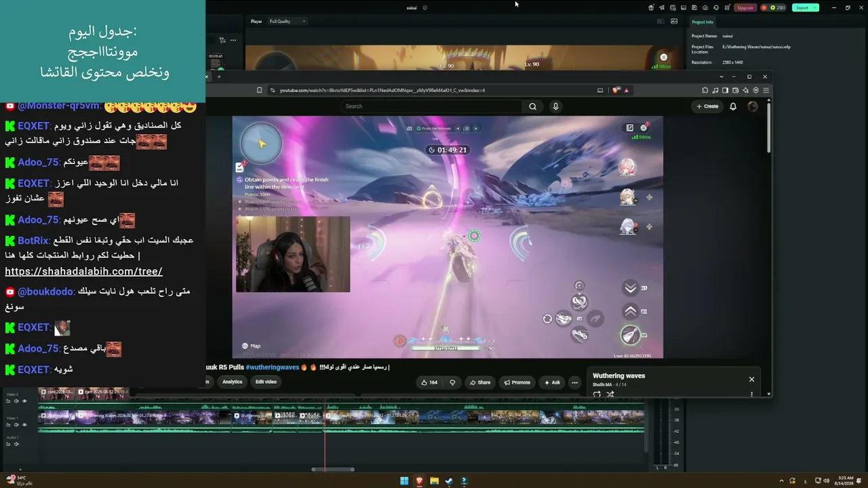This screenshot has width=868, height=488.
Task: Open the taskbar clock showing 3:25 AM
Action: click(x=844, y=481)
